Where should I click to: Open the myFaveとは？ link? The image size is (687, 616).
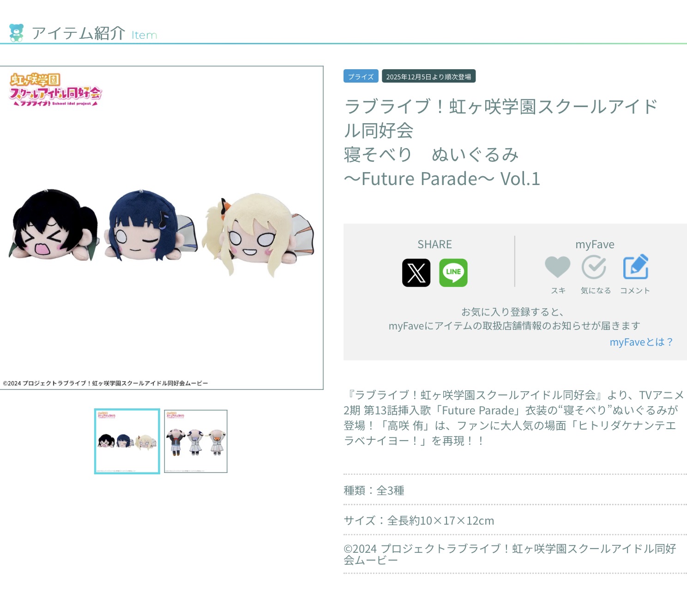pyautogui.click(x=641, y=342)
